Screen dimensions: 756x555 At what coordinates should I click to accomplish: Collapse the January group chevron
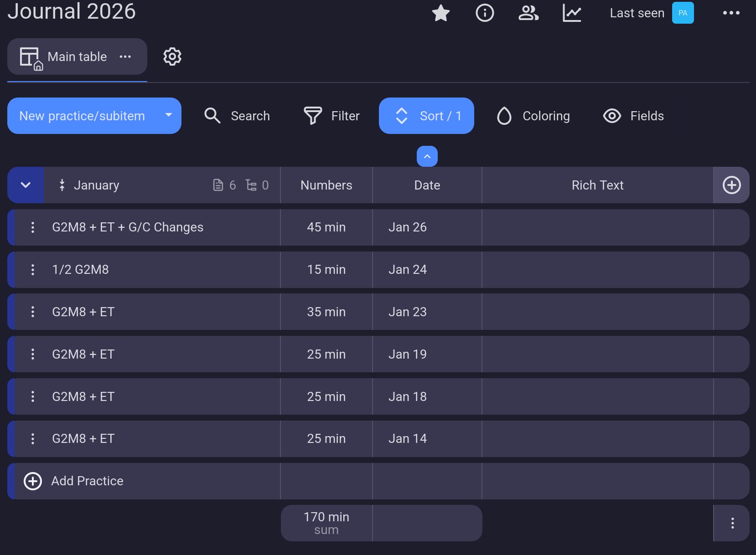[x=26, y=185]
